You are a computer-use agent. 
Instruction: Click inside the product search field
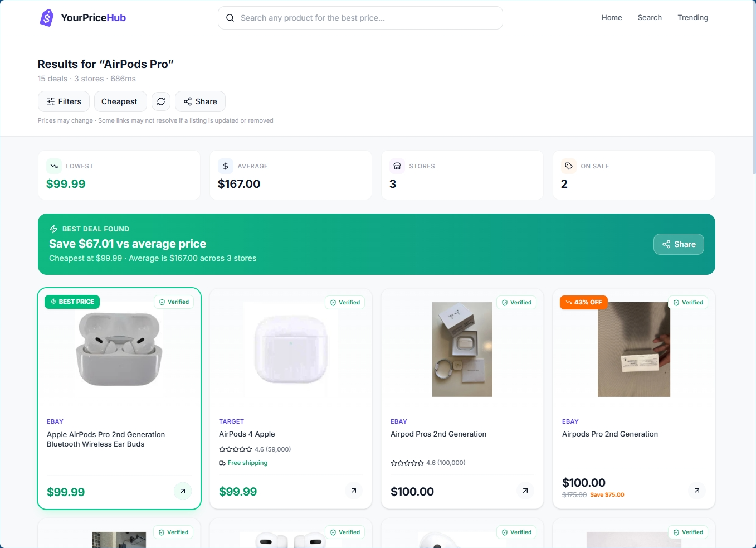point(360,18)
